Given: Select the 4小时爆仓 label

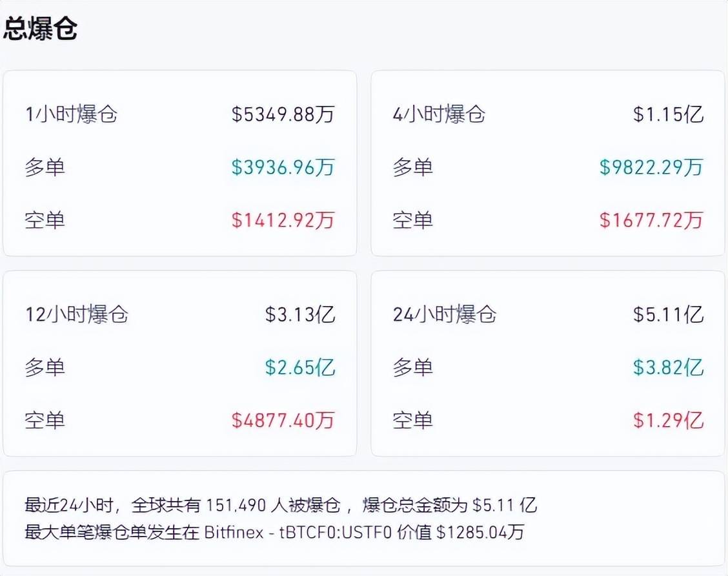Looking at the screenshot, I should click(x=439, y=115).
